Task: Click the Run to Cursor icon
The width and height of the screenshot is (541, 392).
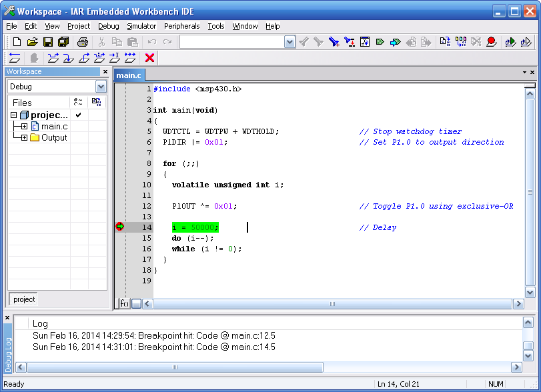Action: click(x=115, y=58)
